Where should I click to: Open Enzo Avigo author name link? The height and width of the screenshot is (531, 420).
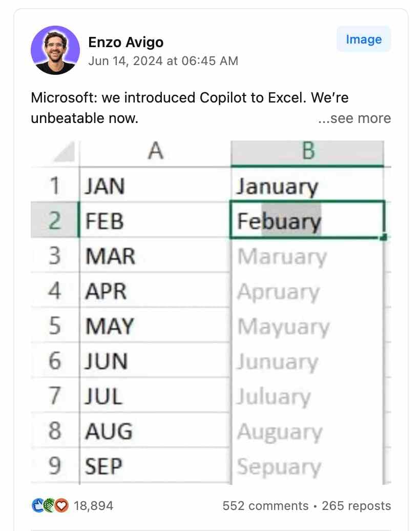point(125,43)
